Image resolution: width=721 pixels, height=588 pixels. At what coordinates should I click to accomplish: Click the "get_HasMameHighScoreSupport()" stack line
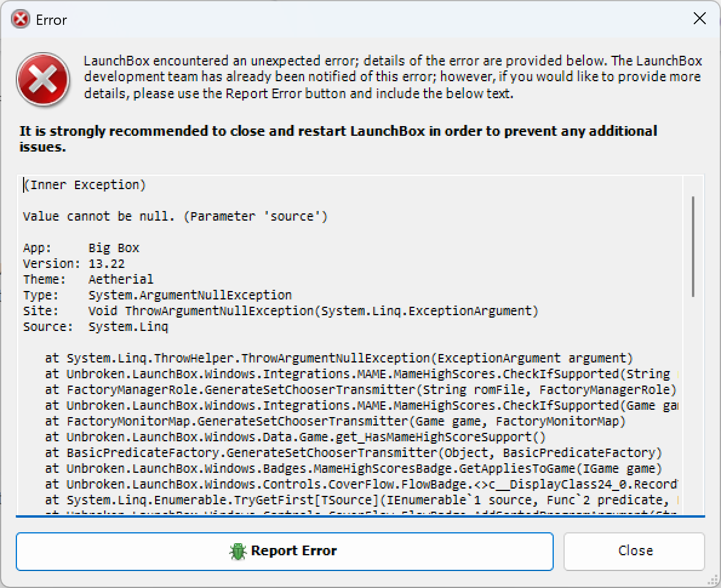[295, 437]
